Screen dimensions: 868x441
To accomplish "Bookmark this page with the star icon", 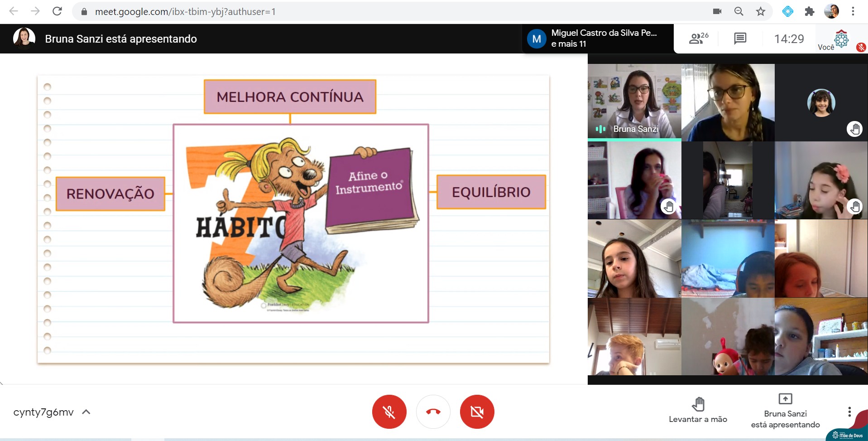I will point(761,11).
